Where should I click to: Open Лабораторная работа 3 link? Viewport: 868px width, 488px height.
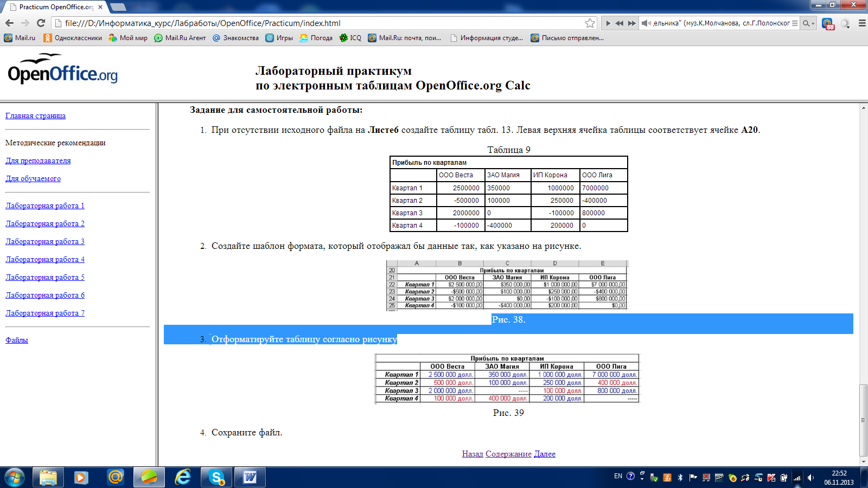[45, 241]
